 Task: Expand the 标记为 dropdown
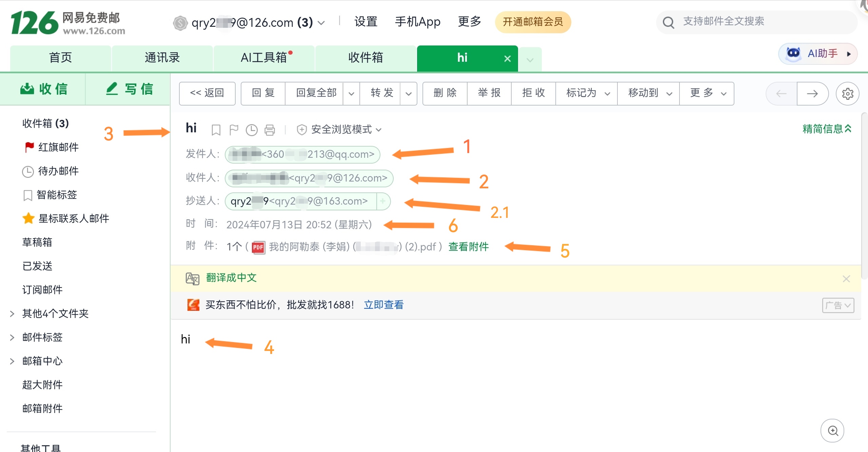pos(587,93)
